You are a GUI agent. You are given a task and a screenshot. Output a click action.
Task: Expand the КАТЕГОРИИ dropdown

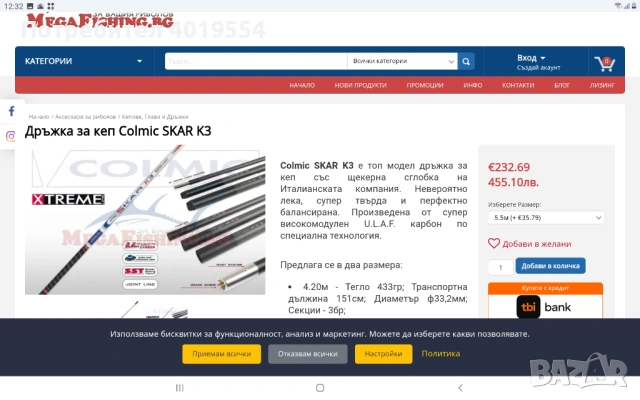[x=84, y=61]
